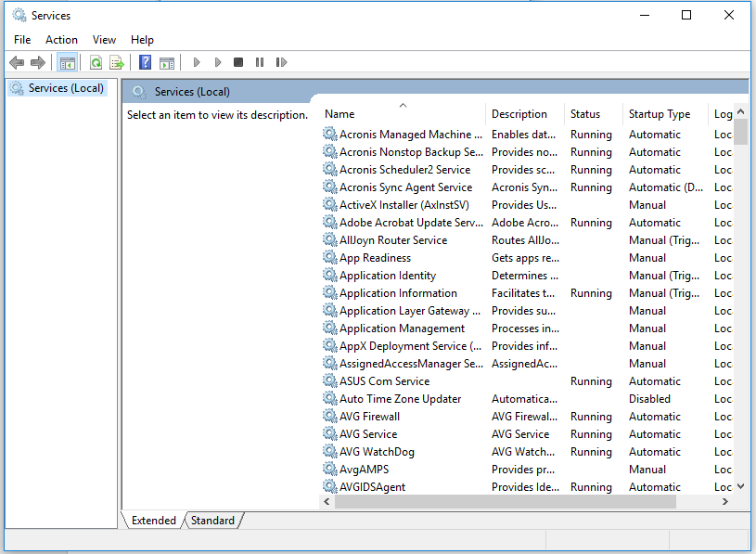Click the Back arrow in toolbar

[x=17, y=63]
